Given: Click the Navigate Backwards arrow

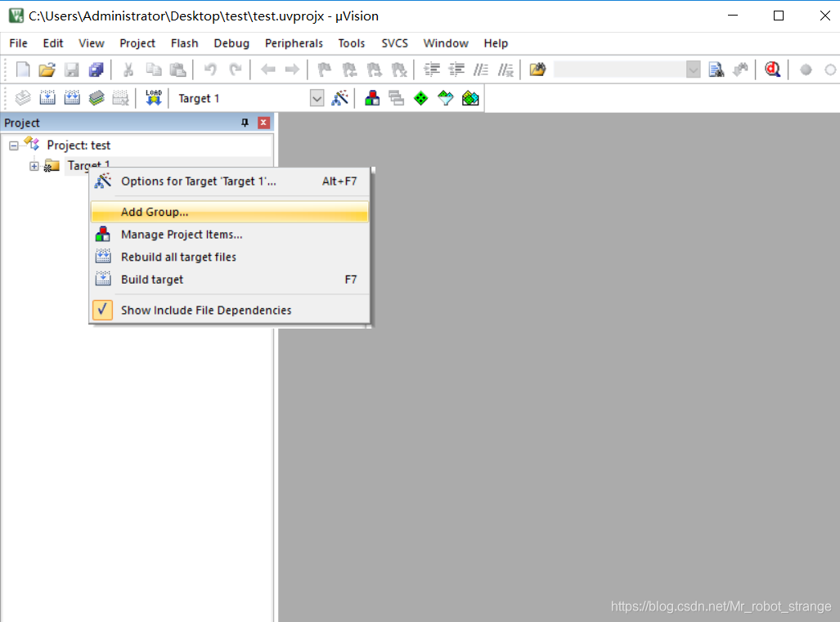Looking at the screenshot, I should 267,69.
